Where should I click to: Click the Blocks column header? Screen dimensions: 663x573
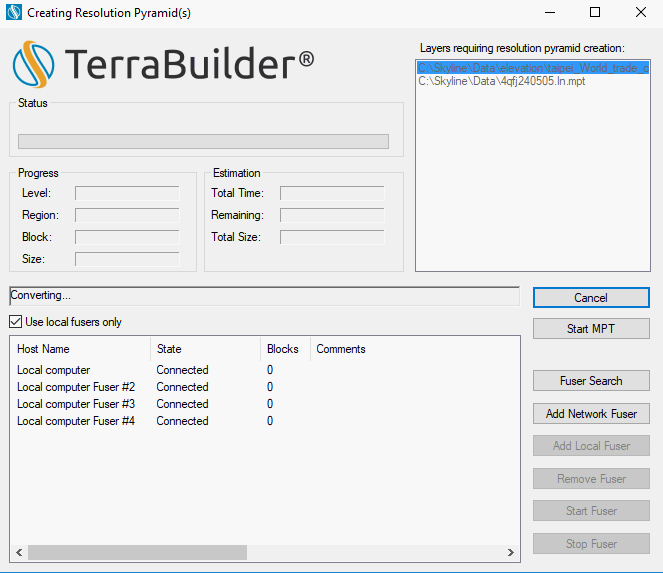(x=285, y=349)
